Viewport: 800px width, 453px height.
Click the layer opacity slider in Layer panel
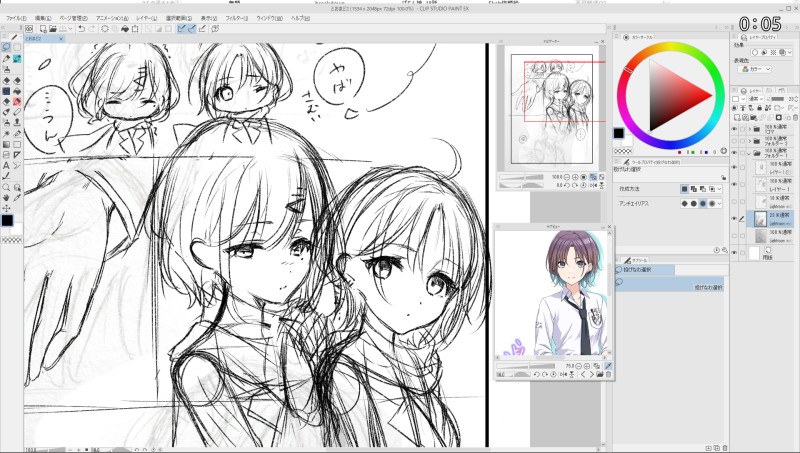point(777,99)
